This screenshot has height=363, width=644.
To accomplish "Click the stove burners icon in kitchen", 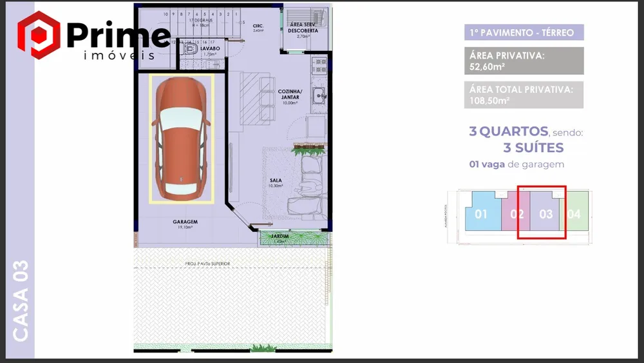I will [x=319, y=66].
